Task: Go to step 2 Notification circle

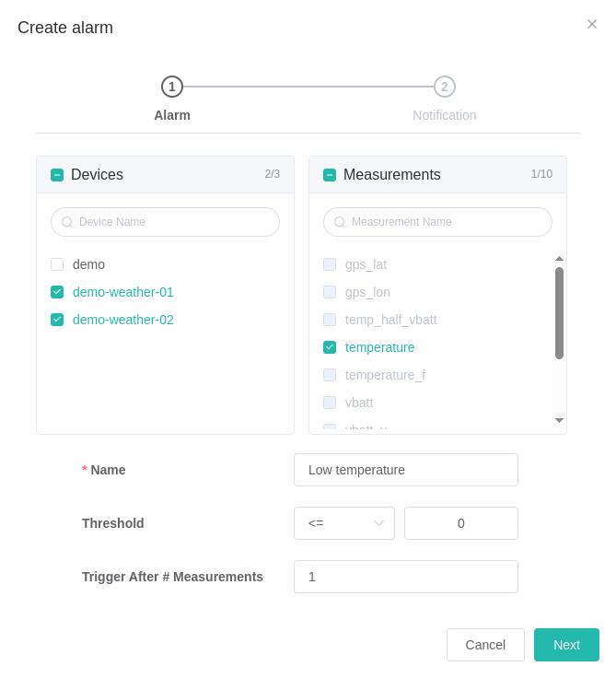Action: point(445,87)
